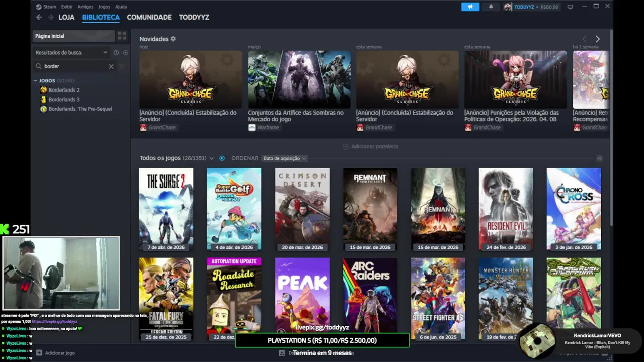
Task: Open the Steam menu
Action: click(50, 7)
